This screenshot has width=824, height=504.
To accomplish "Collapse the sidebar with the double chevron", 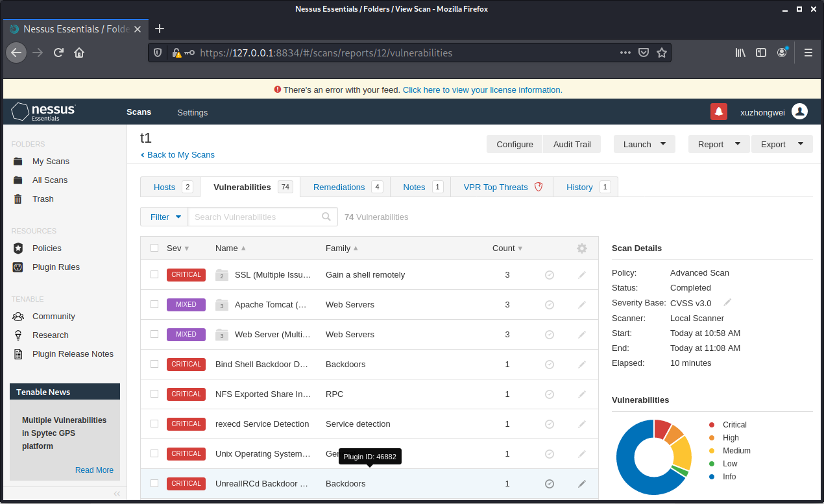I will [117, 494].
